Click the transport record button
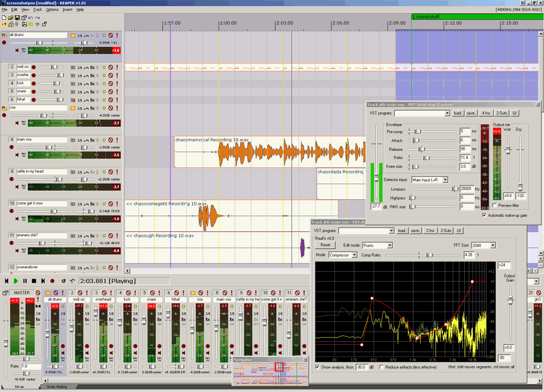The height and width of the screenshot is (392, 544). coord(53,281)
